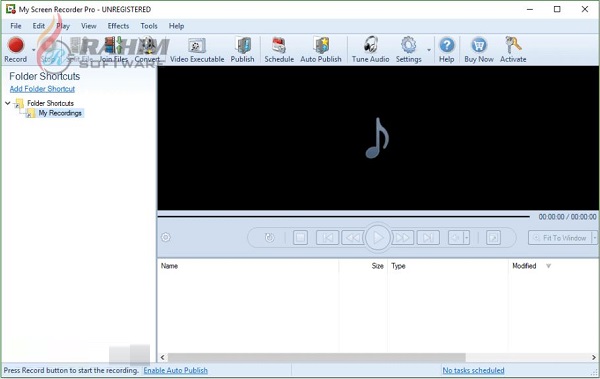This screenshot has height=379, width=600.
Task: Open the Fit To Window dropdown
Action: click(x=595, y=238)
